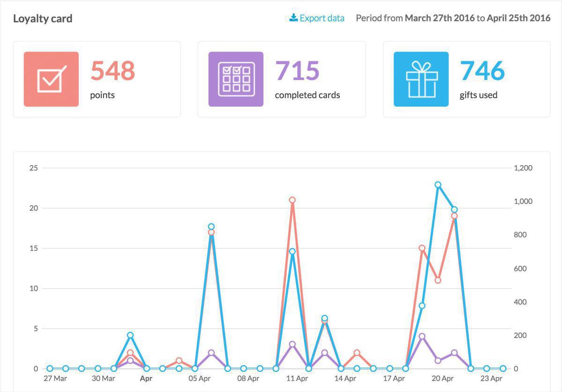Click the purple data point at 11 Apr
This screenshot has height=392, width=562.
(x=292, y=344)
